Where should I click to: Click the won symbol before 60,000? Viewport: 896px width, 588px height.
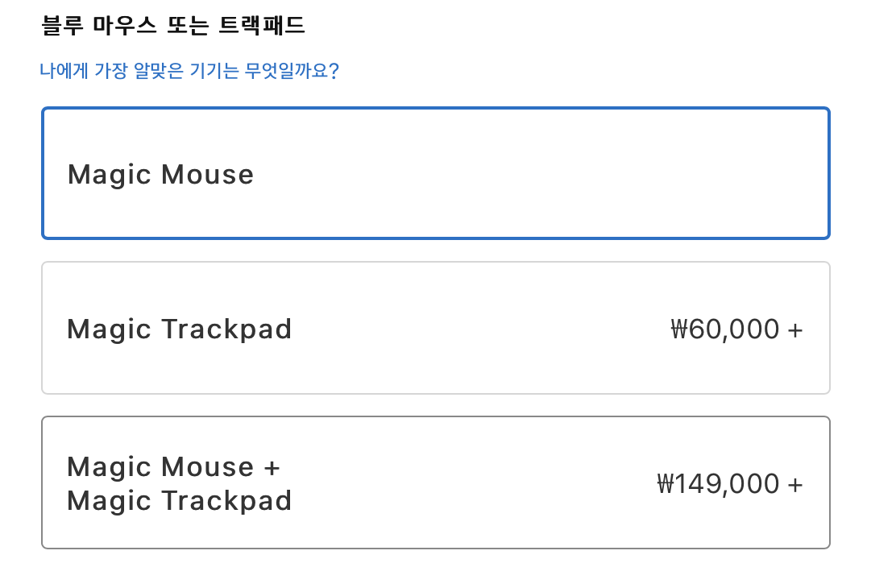tap(678, 329)
